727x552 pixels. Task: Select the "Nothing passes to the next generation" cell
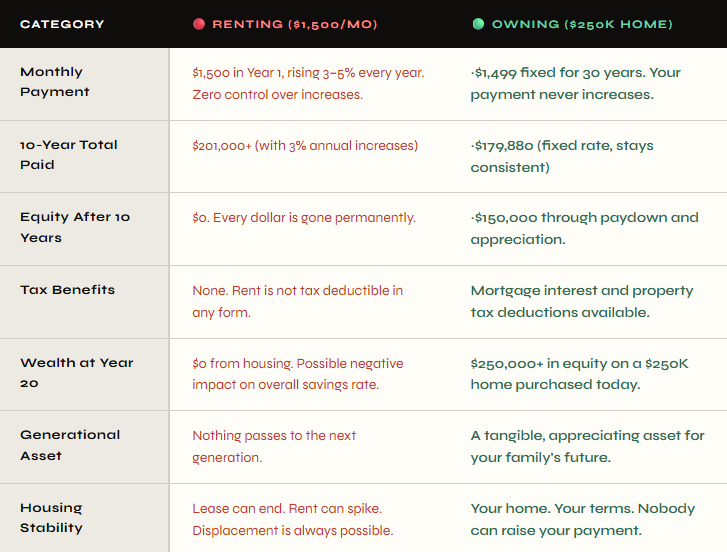[x=274, y=446]
